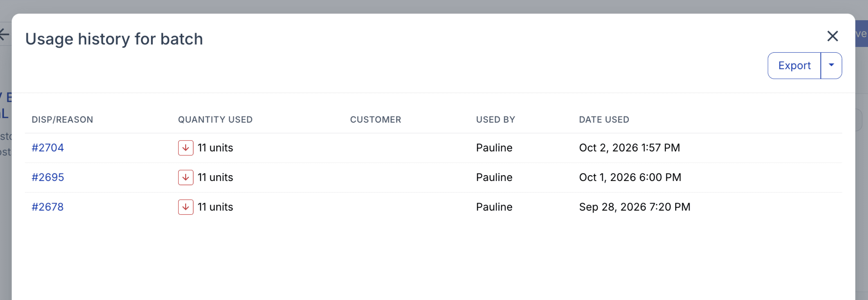Click the QUANTITY USED column header
Screen dimensions: 868x300
tap(215, 120)
